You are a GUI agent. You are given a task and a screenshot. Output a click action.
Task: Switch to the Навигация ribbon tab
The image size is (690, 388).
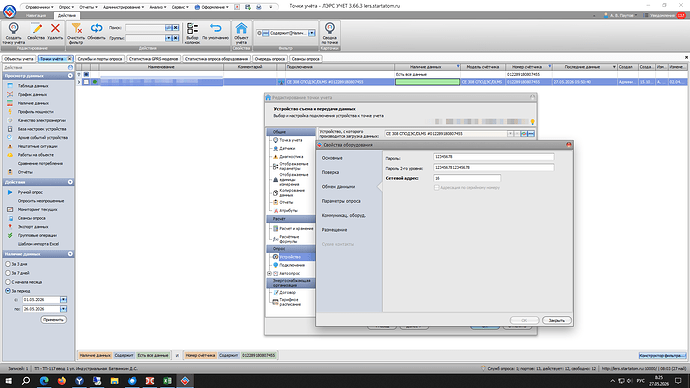(x=36, y=15)
